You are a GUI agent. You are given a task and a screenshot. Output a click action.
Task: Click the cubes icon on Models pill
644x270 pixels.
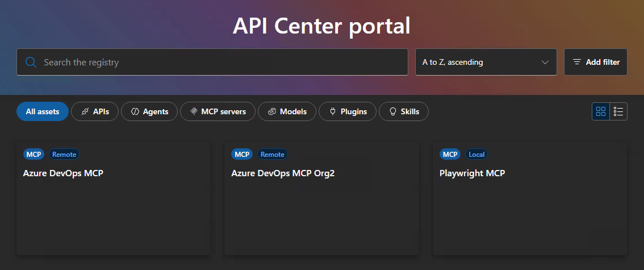pos(272,111)
